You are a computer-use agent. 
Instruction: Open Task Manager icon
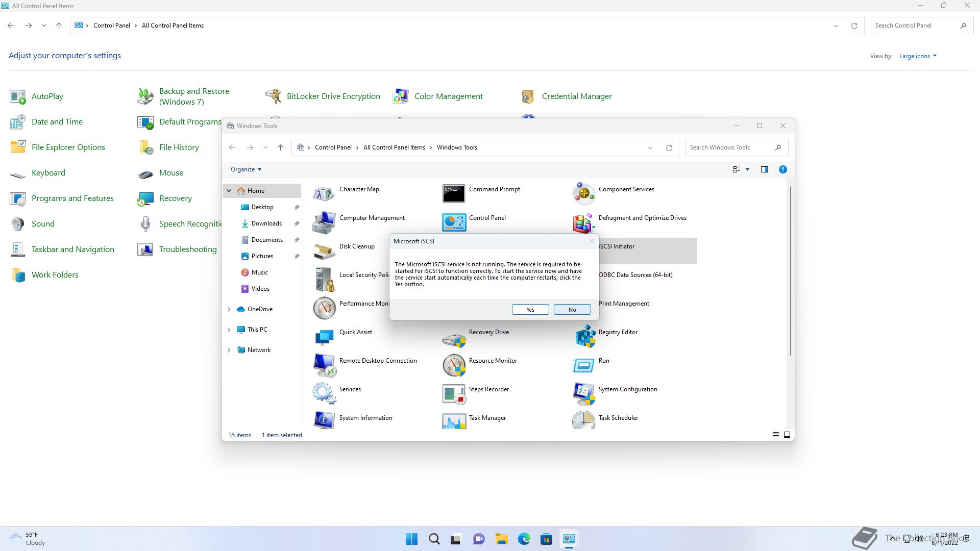coord(454,421)
